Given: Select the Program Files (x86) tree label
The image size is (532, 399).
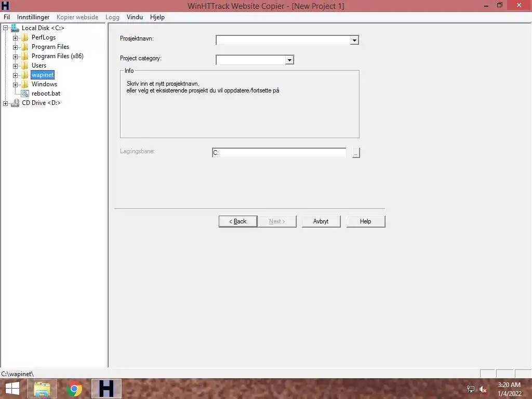Looking at the screenshot, I should 57,56.
